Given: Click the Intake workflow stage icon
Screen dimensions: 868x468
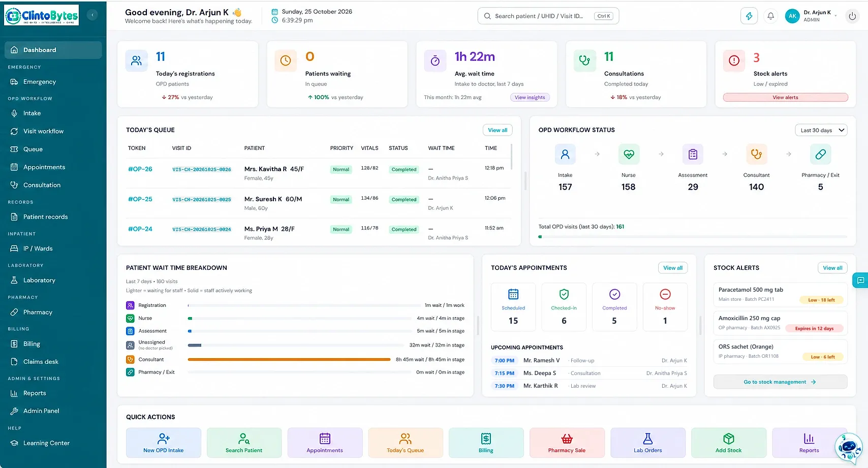Looking at the screenshot, I should click(565, 154).
